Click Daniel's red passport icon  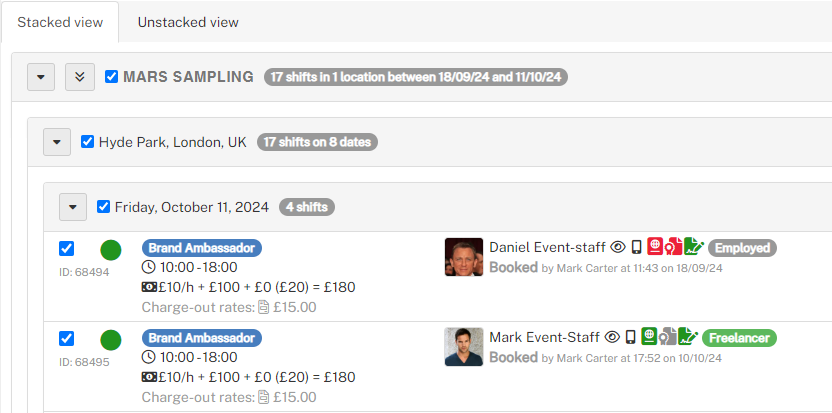(x=655, y=247)
